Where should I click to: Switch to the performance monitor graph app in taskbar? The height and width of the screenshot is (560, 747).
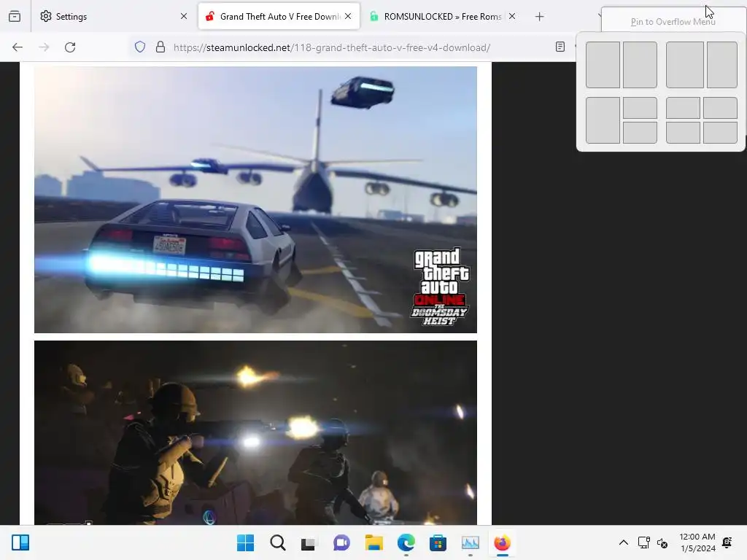[x=471, y=542]
